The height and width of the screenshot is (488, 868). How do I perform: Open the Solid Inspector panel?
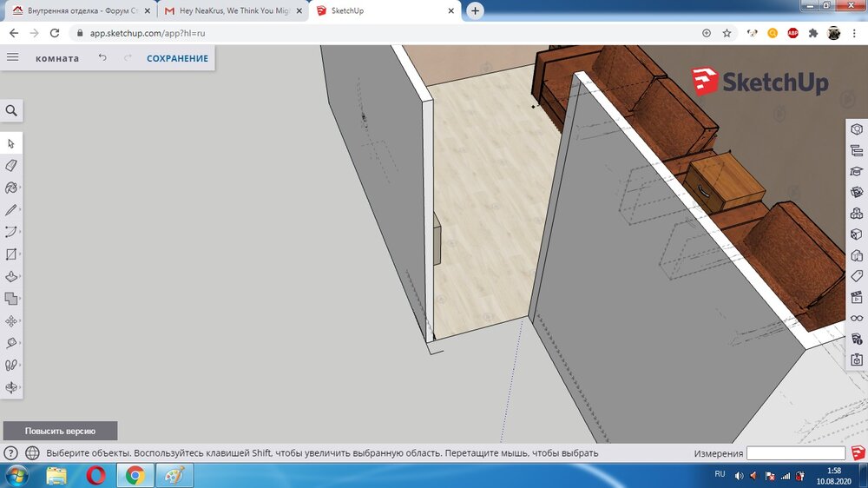tap(857, 360)
